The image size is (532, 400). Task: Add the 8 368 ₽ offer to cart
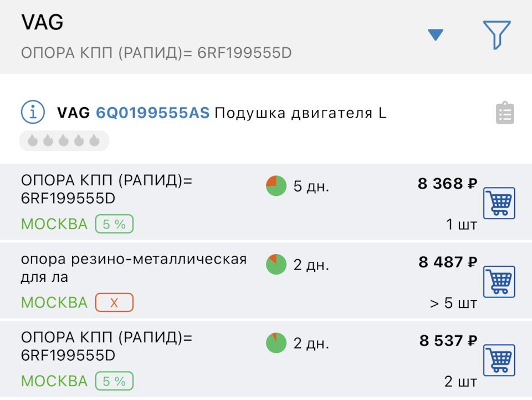pyautogui.click(x=499, y=203)
